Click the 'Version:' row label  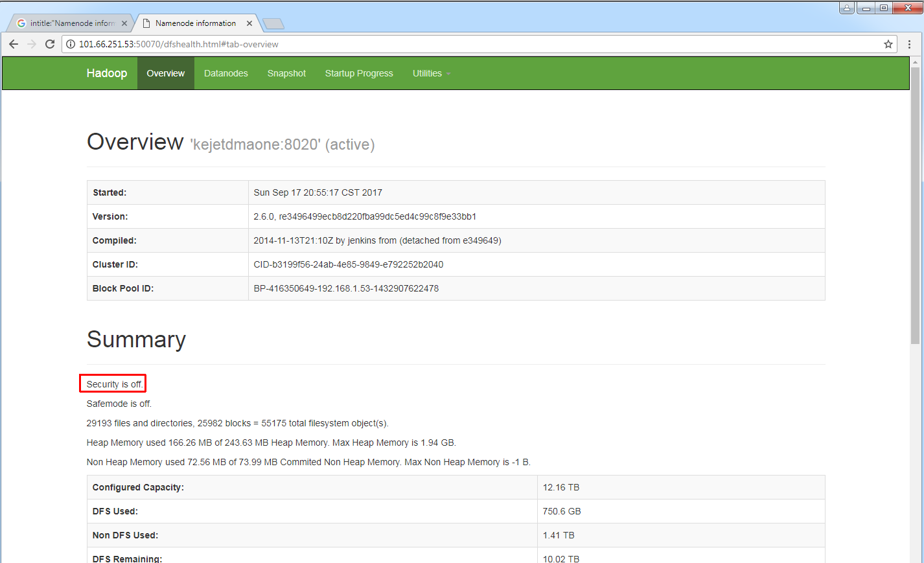(x=110, y=216)
